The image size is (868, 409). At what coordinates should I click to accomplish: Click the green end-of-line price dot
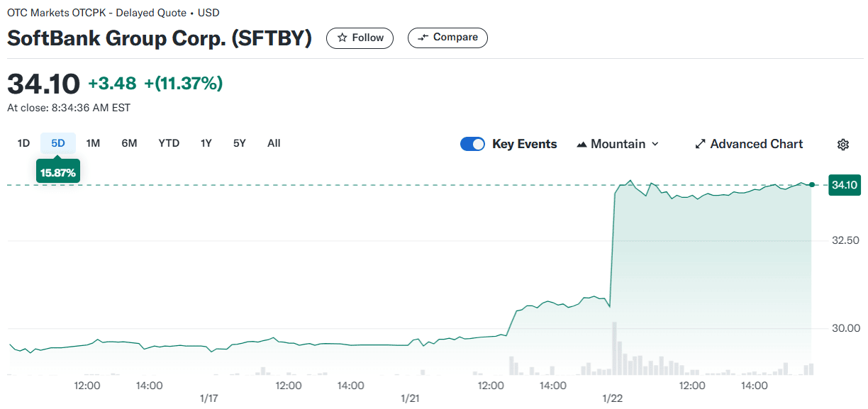click(812, 185)
